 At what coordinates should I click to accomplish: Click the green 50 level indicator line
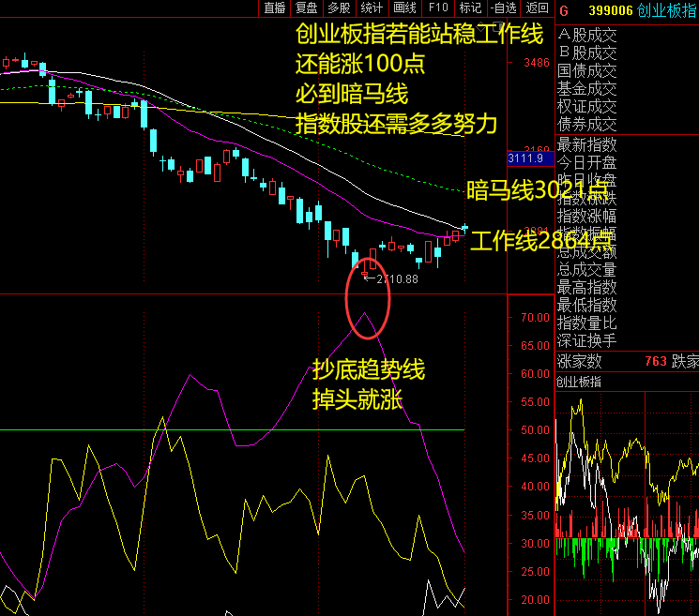(232, 429)
